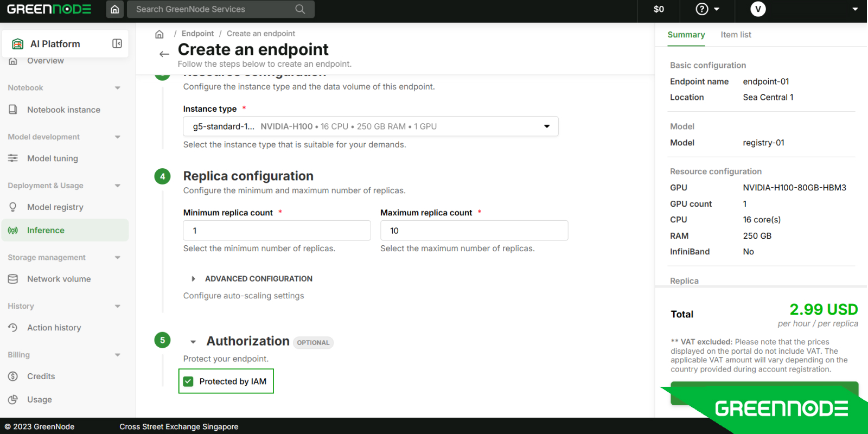Open Model registry page
The image size is (868, 434).
click(55, 207)
